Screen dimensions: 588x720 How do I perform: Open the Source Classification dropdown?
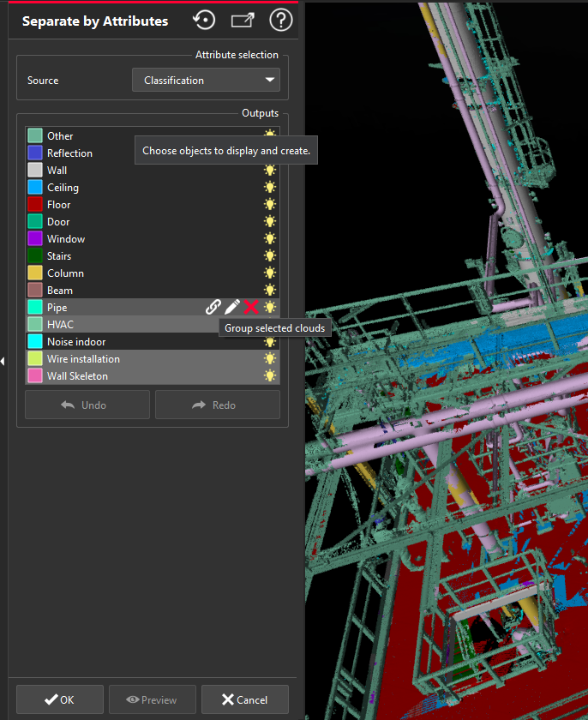pyautogui.click(x=206, y=81)
